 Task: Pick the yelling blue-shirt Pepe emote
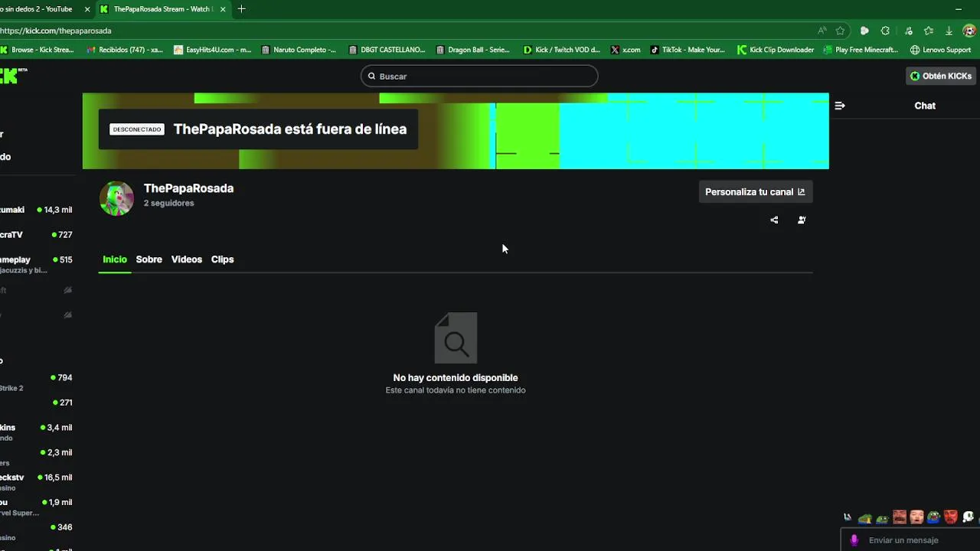point(933,517)
